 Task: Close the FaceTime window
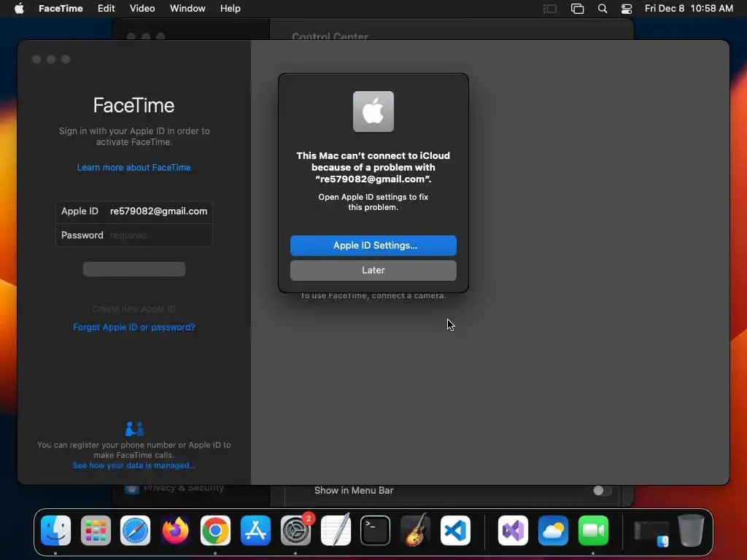[36, 59]
